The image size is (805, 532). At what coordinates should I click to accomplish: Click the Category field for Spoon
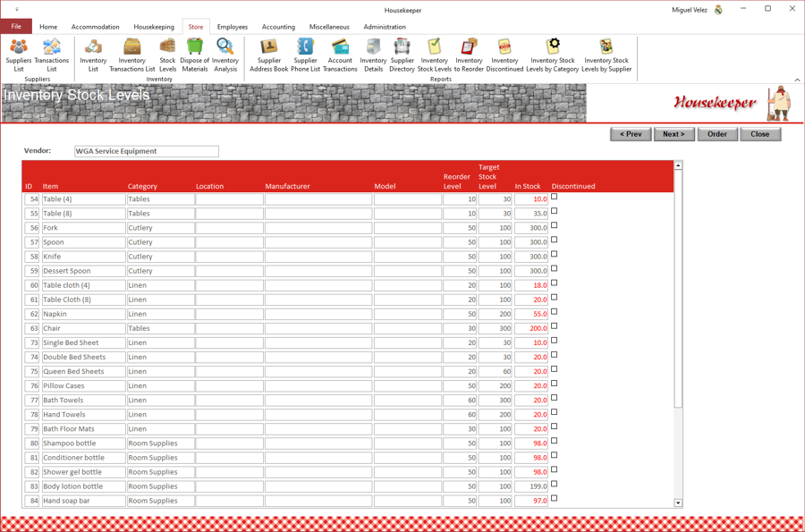[161, 242]
